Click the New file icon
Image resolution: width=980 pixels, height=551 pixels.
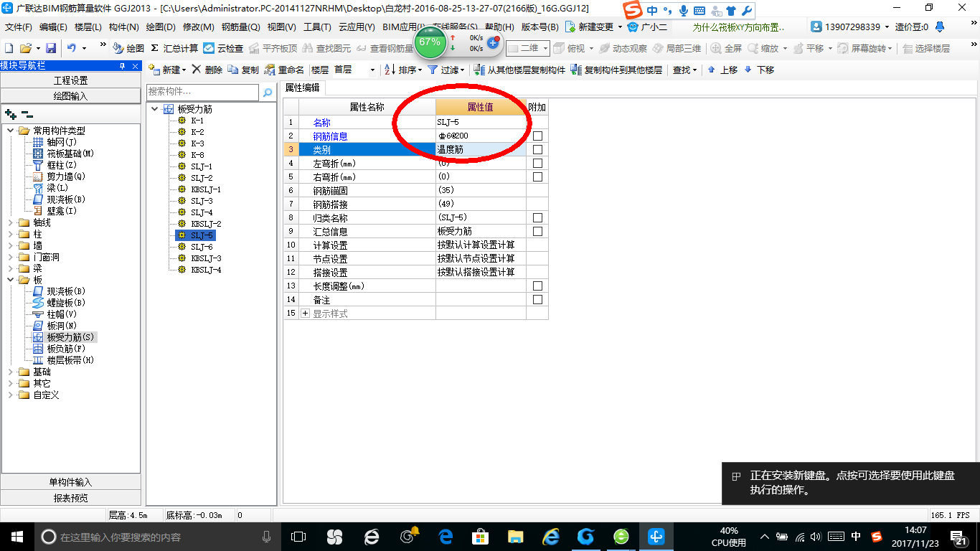pos(9,48)
